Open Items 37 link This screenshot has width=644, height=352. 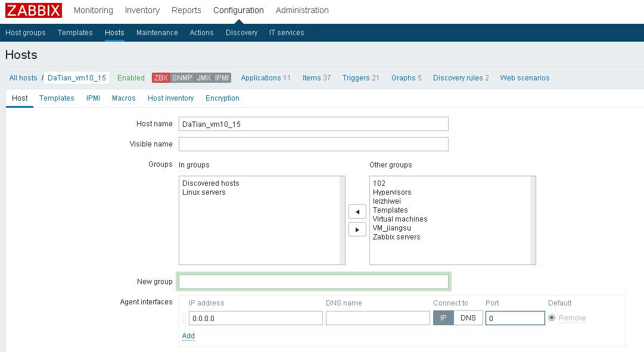316,77
